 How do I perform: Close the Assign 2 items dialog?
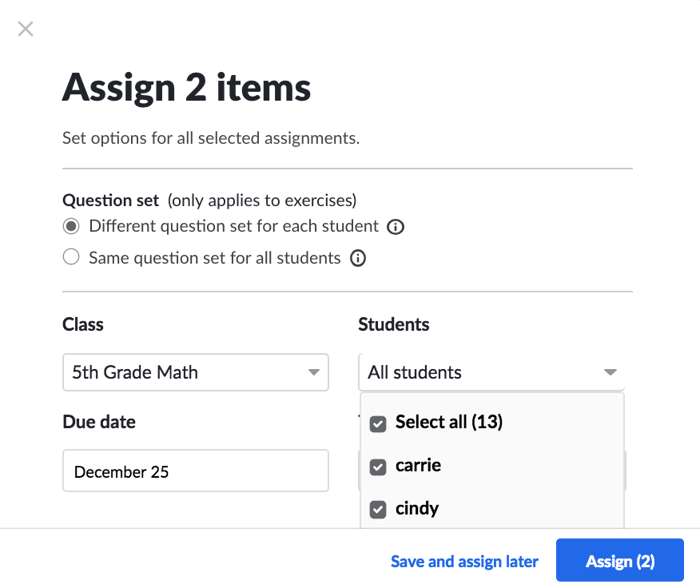click(x=26, y=30)
